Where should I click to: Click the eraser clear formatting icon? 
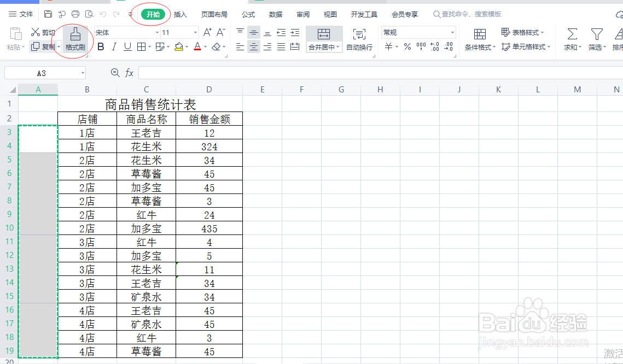point(216,47)
